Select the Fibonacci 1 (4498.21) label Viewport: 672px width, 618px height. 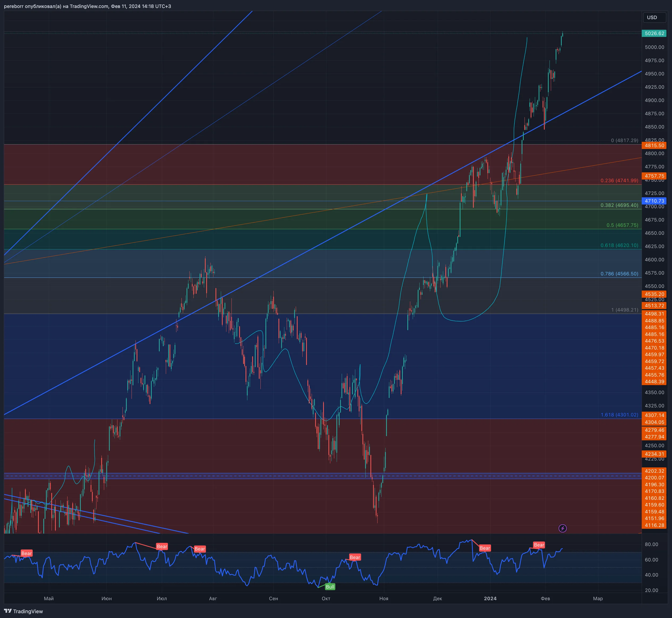click(624, 310)
